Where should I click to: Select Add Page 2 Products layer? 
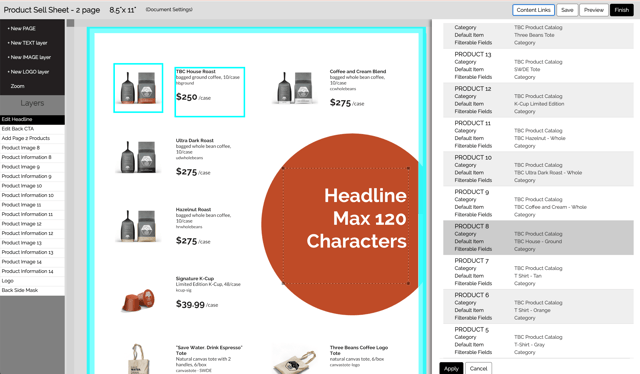click(32, 138)
